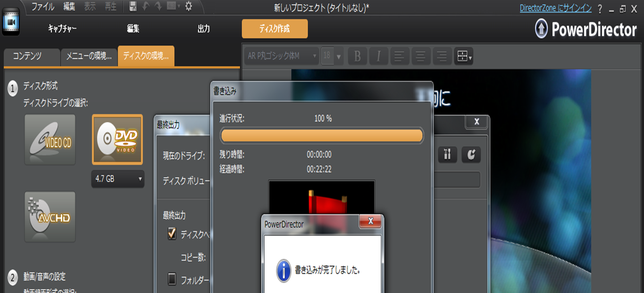
Task: Toggle bold text formatting (B)
Action: (x=358, y=57)
